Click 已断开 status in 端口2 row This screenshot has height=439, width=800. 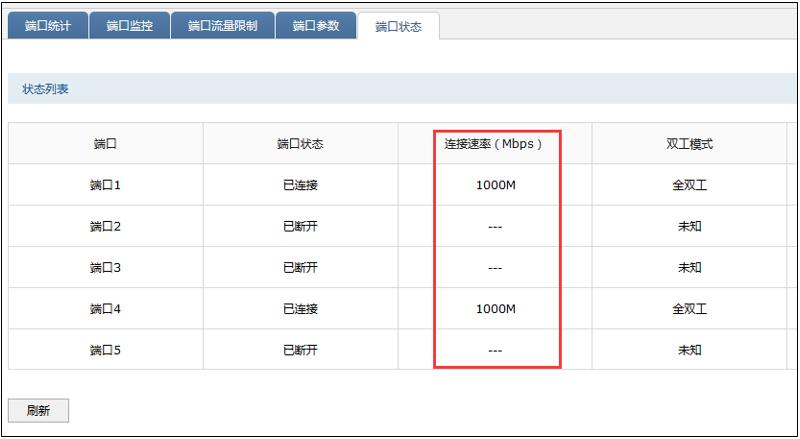301,226
